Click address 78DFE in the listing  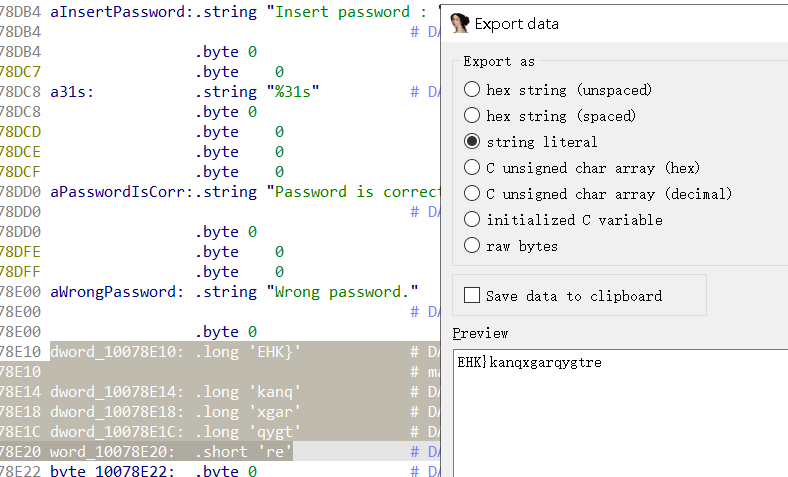[20, 252]
